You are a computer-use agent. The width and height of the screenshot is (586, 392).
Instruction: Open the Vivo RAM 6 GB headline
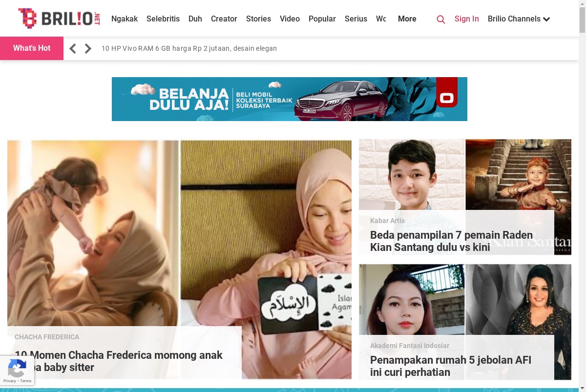tap(189, 48)
